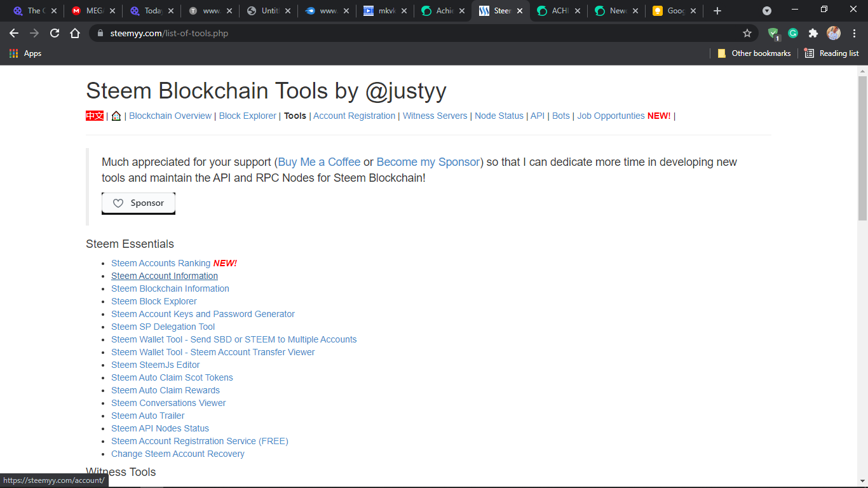This screenshot has width=868, height=488.
Task: Click Buy Me a Coffee link
Action: (319, 162)
